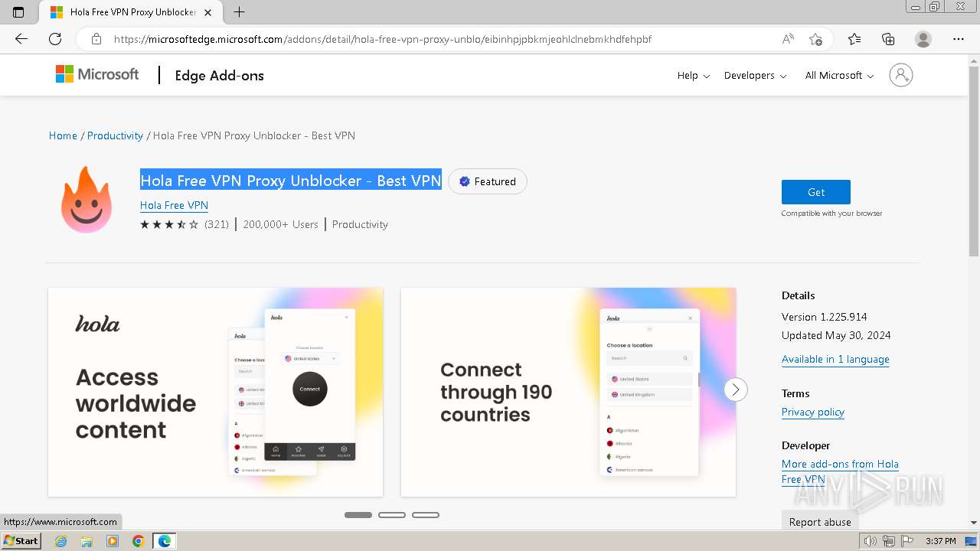Open Access worldwide content screenshot

[x=215, y=392]
